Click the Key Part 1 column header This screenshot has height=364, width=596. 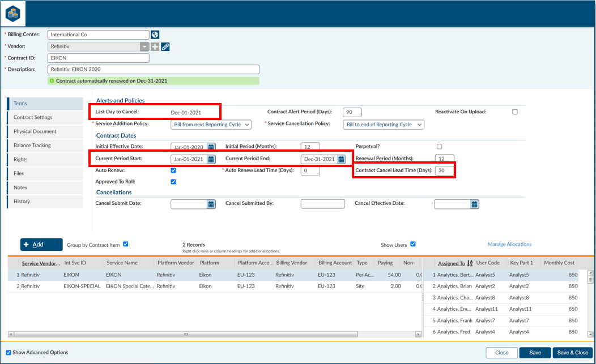click(521, 263)
